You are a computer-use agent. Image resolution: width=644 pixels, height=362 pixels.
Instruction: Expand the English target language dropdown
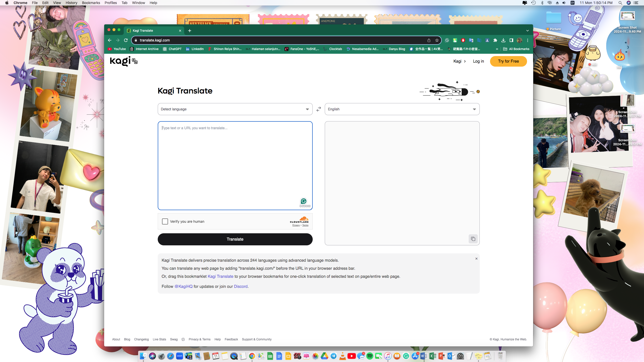(x=402, y=109)
